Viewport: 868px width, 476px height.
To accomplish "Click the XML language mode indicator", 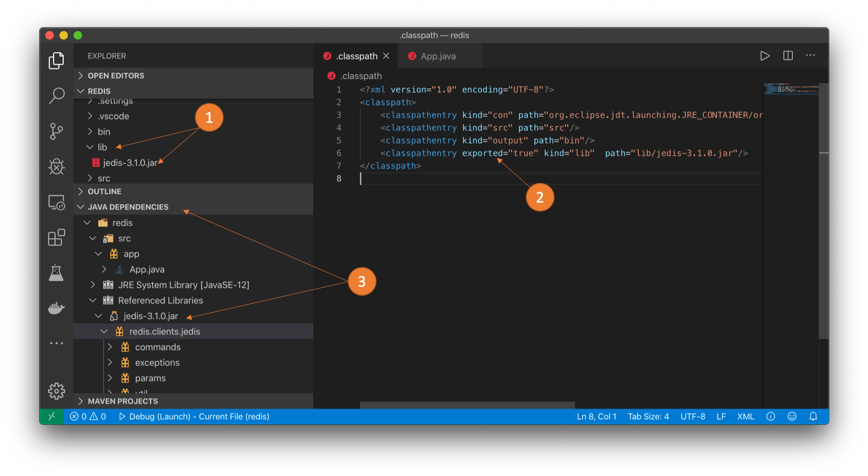I will [x=745, y=417].
